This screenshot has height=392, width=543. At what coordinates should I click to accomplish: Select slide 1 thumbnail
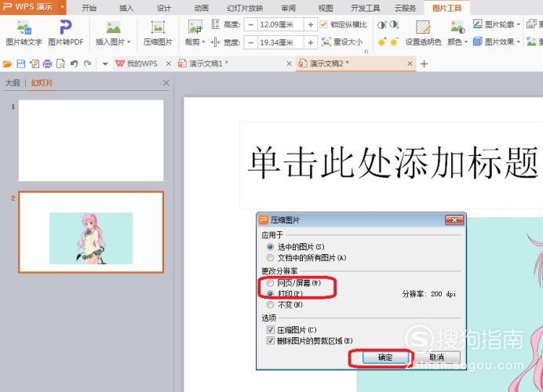[91, 140]
